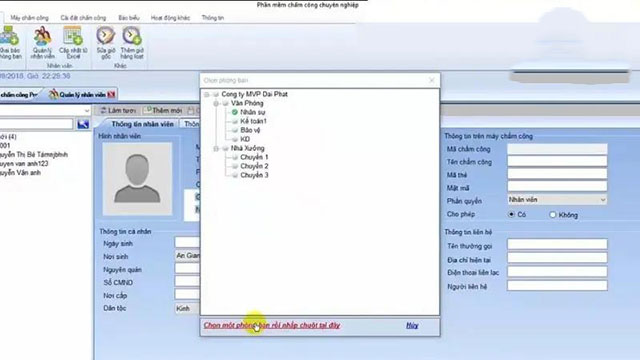Select the Có radio button
This screenshot has width=640, height=360.
(x=511, y=214)
